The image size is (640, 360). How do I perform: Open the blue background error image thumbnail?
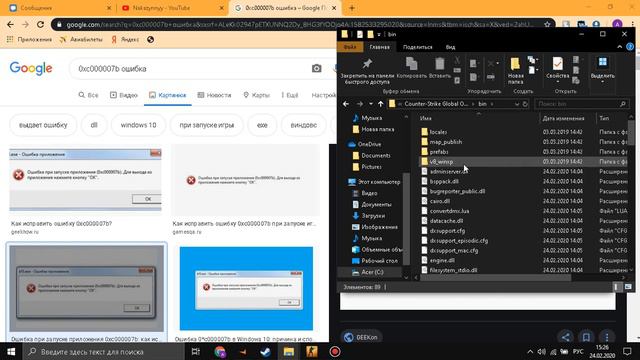246,288
